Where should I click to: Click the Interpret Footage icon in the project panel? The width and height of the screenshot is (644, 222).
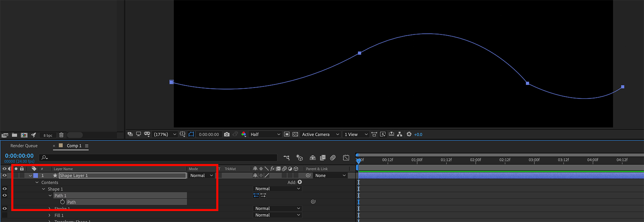pyautogui.click(x=5, y=135)
